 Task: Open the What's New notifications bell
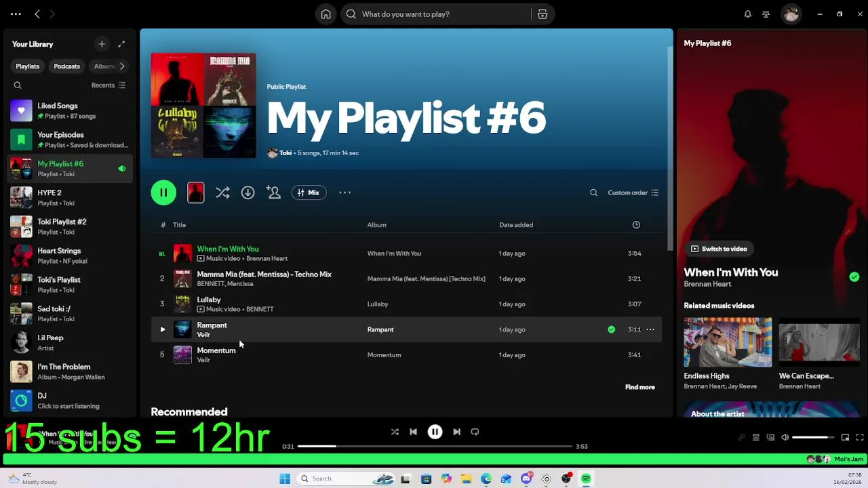click(x=747, y=14)
